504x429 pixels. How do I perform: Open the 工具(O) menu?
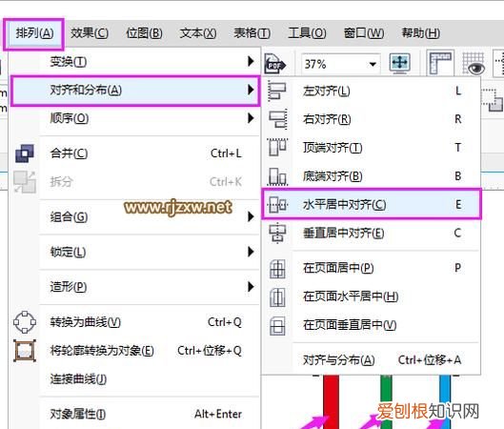[x=307, y=33]
